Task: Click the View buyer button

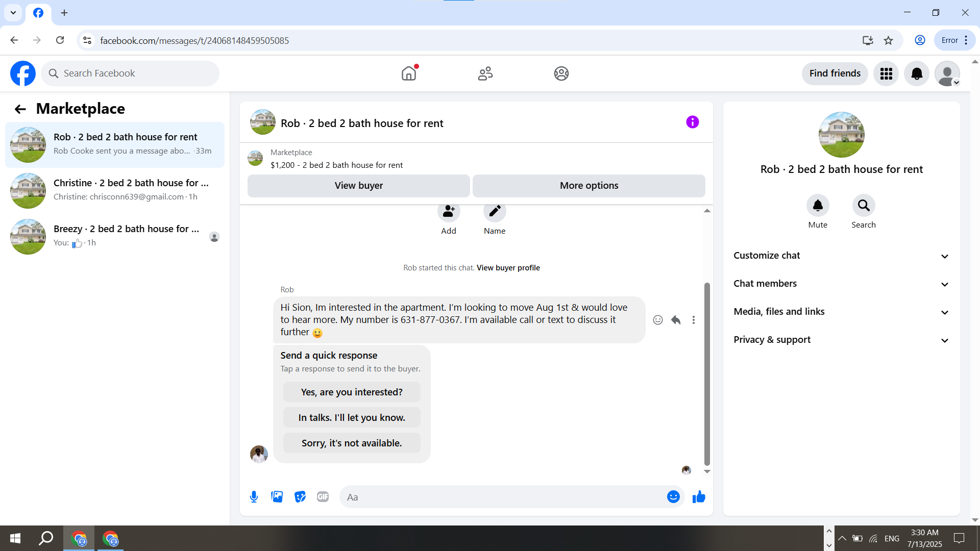Action: point(358,186)
